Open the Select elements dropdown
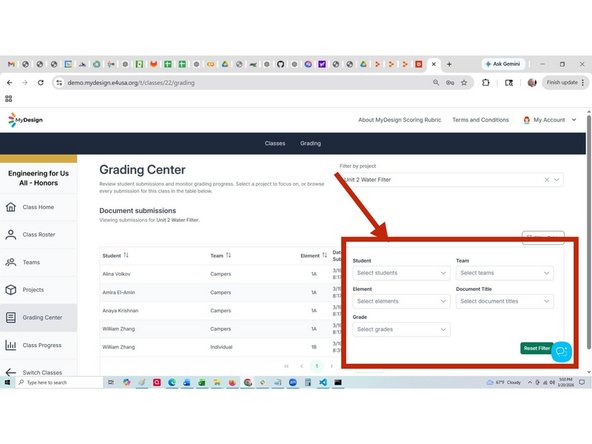The image size is (592, 444). [x=401, y=301]
